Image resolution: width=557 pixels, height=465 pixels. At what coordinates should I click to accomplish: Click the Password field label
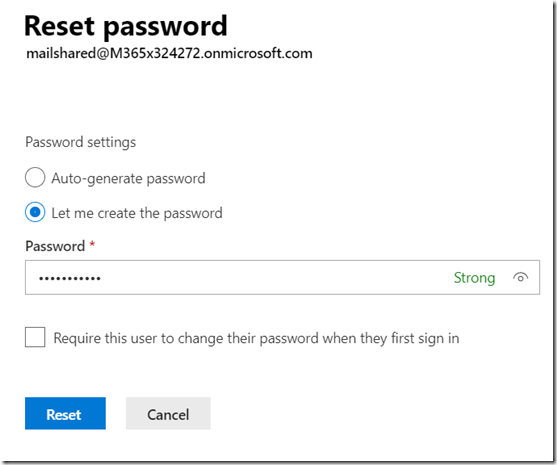(x=55, y=246)
